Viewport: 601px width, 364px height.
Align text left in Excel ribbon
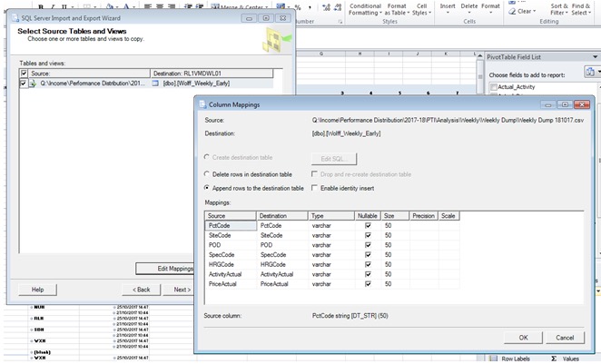pyautogui.click(x=148, y=6)
